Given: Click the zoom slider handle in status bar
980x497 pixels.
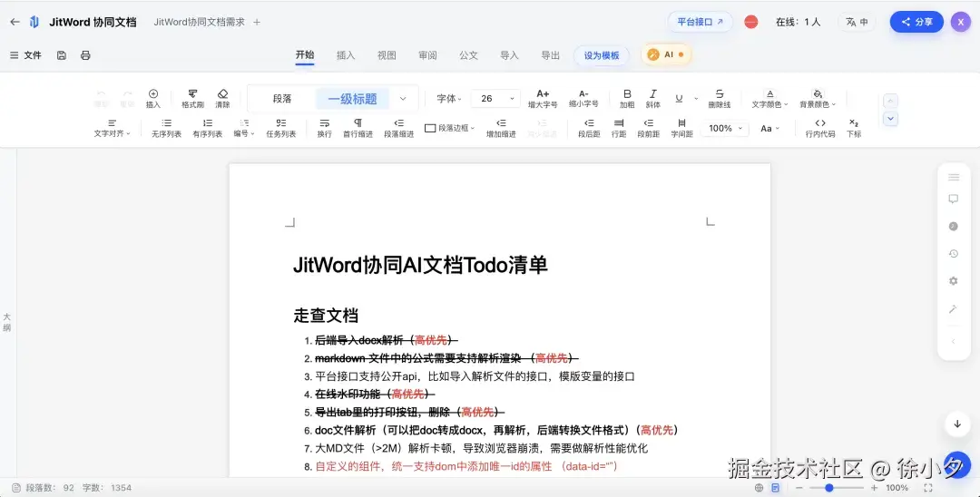Looking at the screenshot, I should [x=829, y=488].
